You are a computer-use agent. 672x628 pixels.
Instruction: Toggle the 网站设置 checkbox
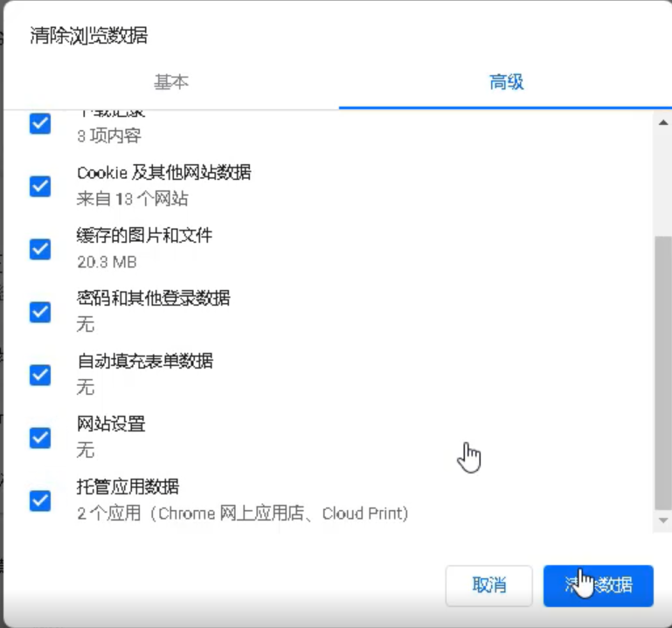(40, 438)
